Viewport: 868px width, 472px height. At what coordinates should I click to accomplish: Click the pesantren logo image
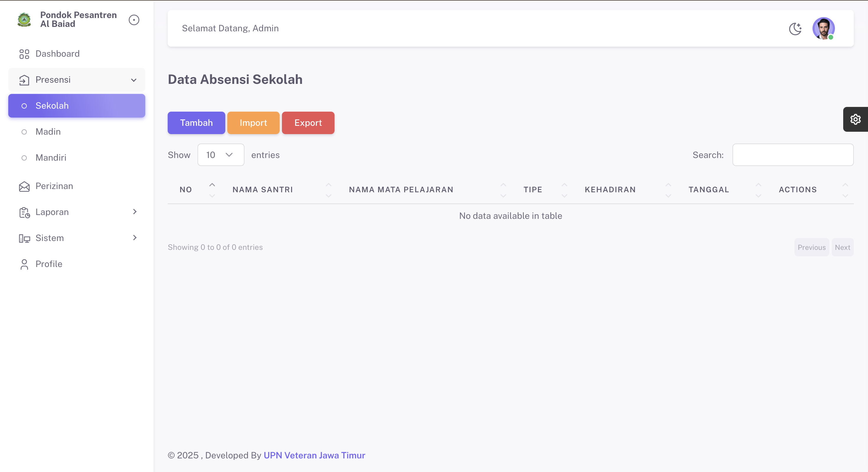(x=24, y=19)
